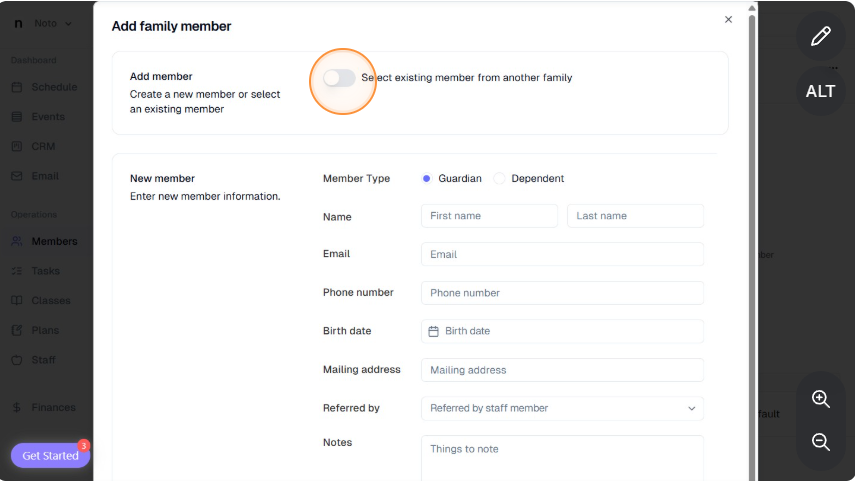Click the Get Started button
The width and height of the screenshot is (855, 481).
[50, 455]
